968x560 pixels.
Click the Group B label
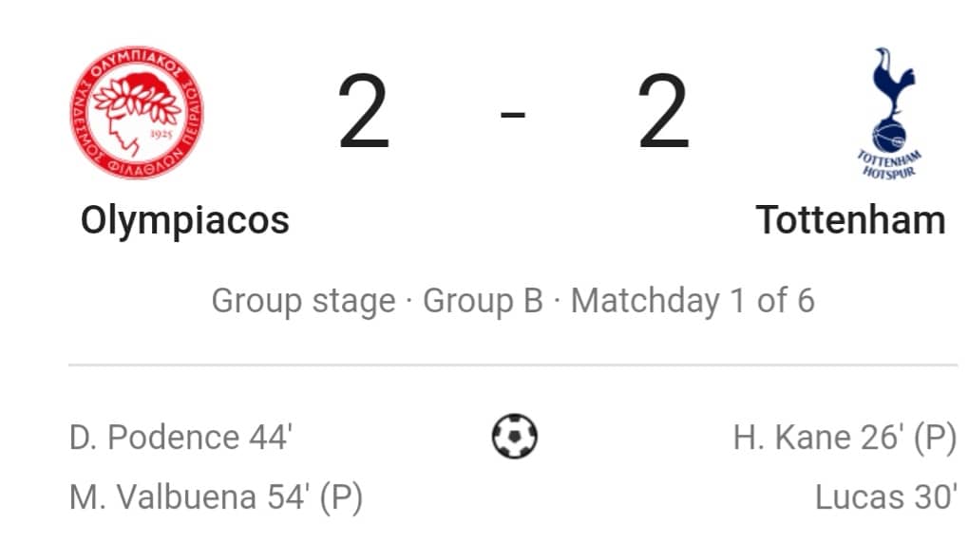483,301
